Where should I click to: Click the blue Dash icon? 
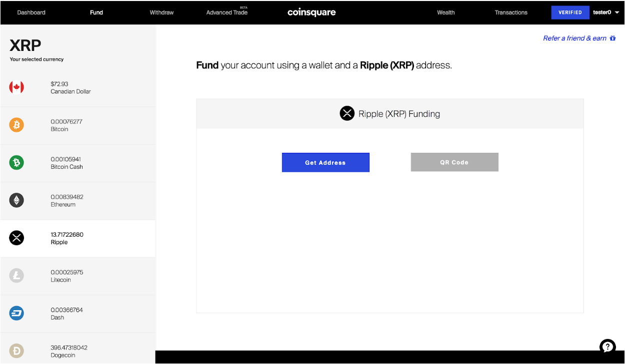[x=16, y=314]
